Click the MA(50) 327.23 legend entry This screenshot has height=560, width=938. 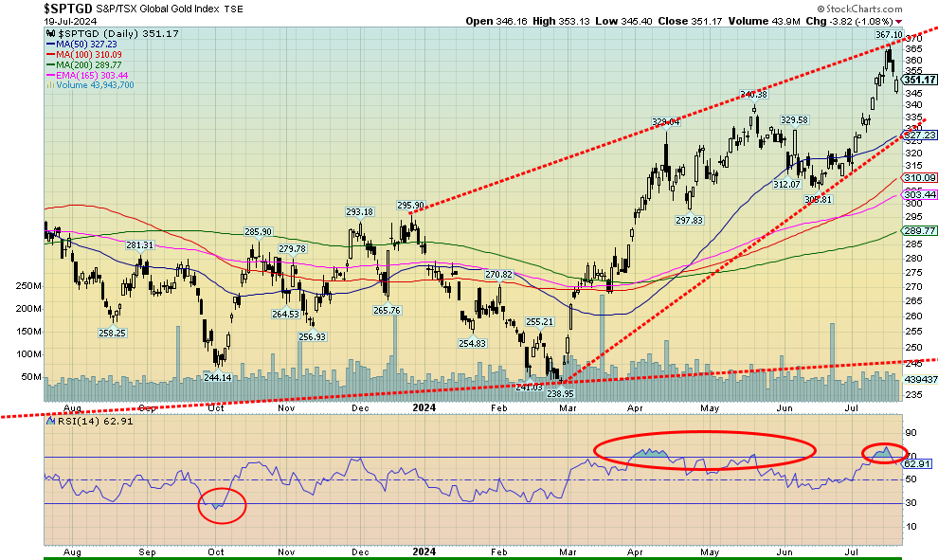[83, 44]
